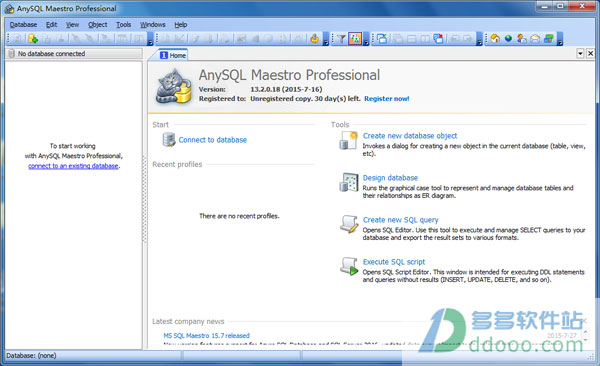Click the Recent profiles section heading
This screenshot has height=366, width=600.
[177, 165]
